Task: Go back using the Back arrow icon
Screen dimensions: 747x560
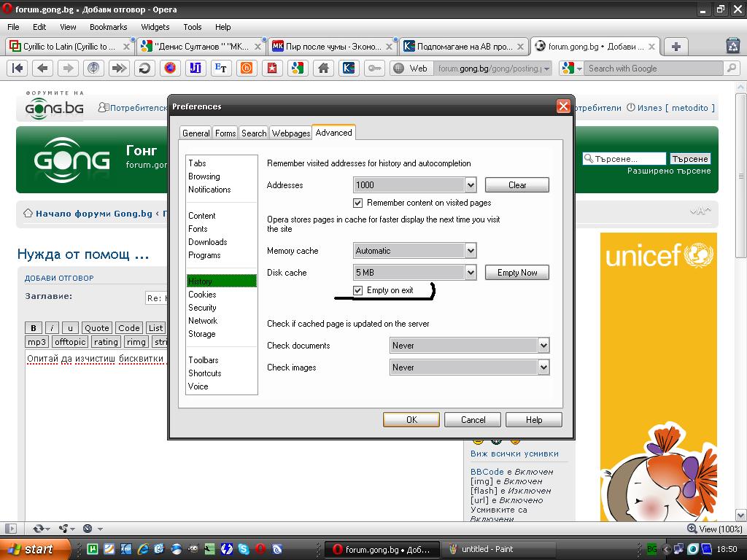Action: pos(42,69)
